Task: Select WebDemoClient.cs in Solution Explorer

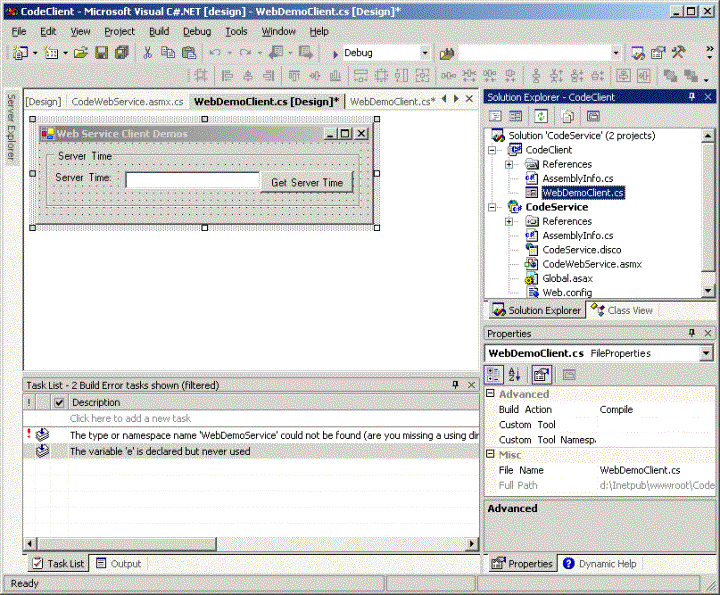Action: (583, 193)
